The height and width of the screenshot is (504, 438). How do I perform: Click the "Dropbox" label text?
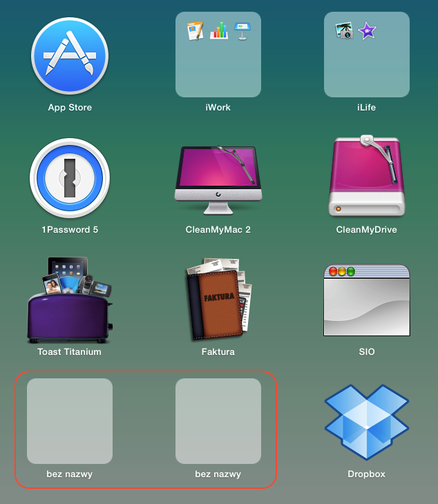click(x=367, y=474)
